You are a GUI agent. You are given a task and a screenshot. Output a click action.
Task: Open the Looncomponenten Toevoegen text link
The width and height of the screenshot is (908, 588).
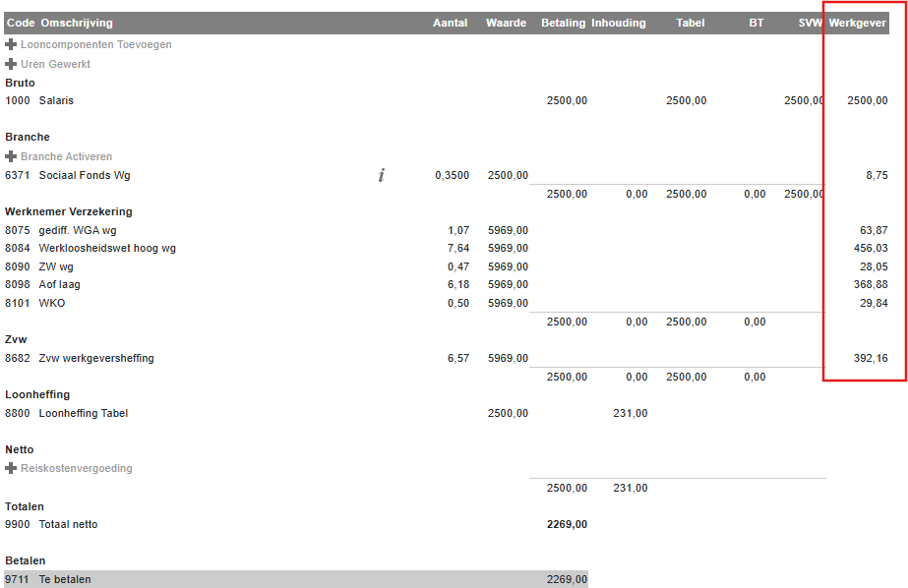[96, 45]
